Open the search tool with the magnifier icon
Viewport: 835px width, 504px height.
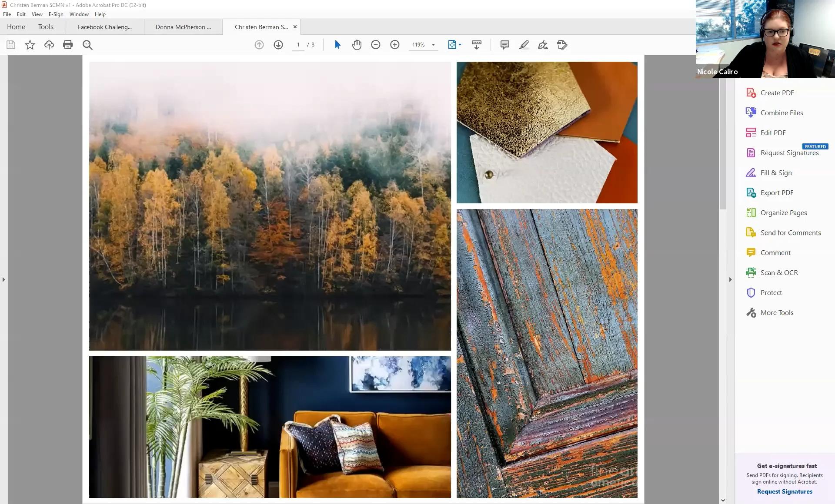pyautogui.click(x=87, y=45)
